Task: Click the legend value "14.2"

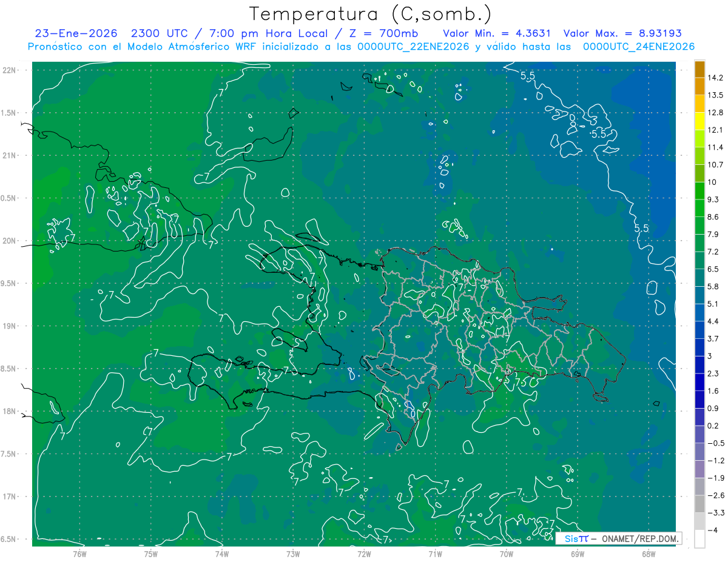Action: click(715, 78)
